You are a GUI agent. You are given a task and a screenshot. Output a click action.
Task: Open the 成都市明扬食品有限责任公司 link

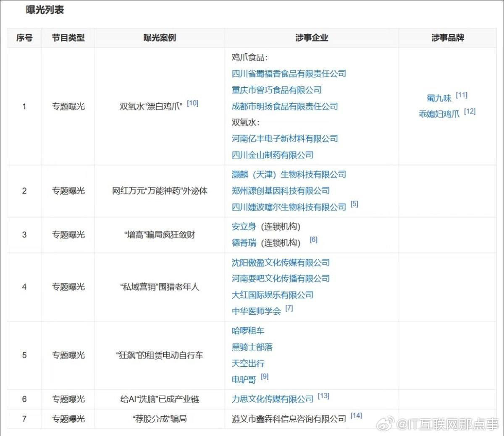[x=283, y=106]
